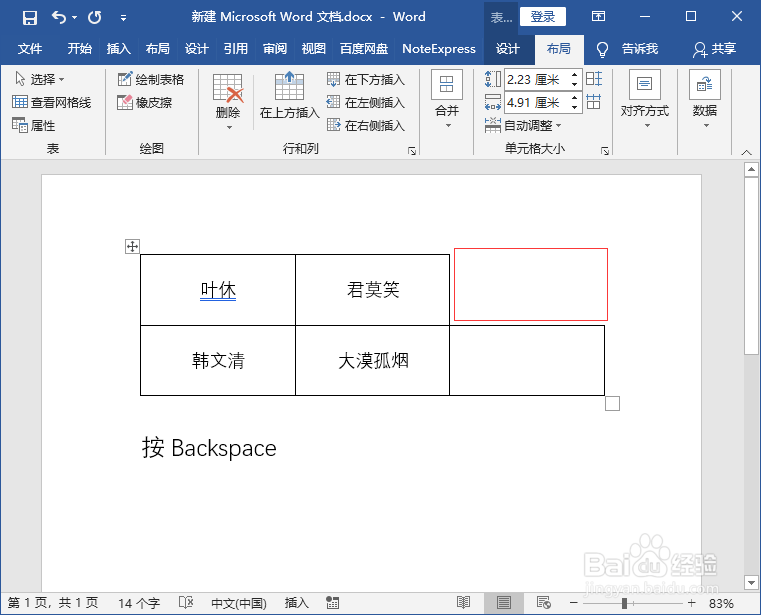Increase column width with up spinner
The height and width of the screenshot is (615, 761).
coord(575,98)
